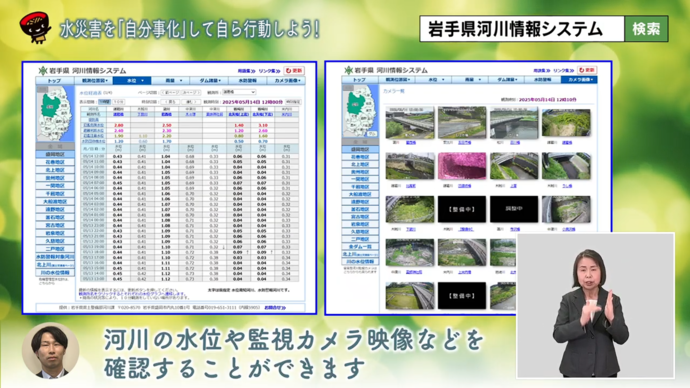Expand 観測位置図 menu on the water level page
Screen dimensions: 690x388
click(x=93, y=81)
